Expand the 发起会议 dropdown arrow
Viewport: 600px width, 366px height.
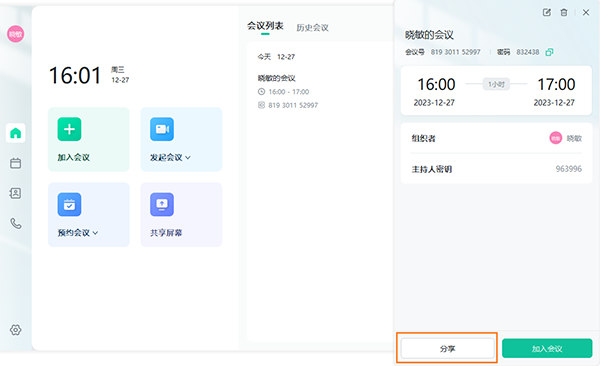pyautogui.click(x=188, y=157)
